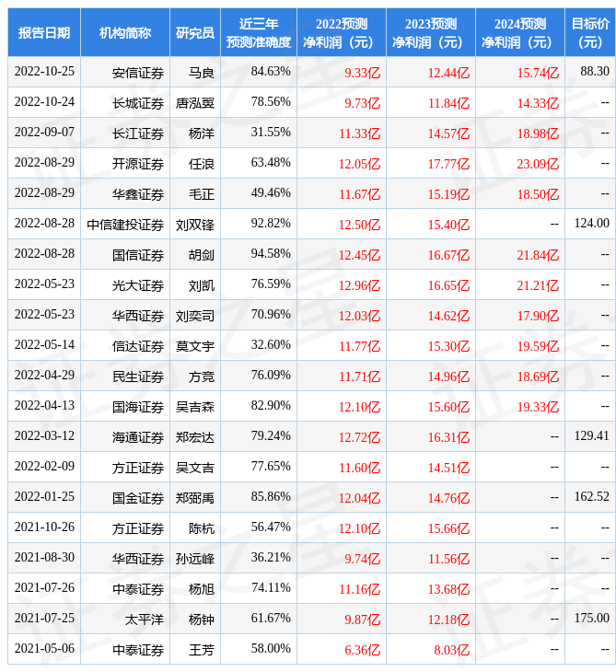Click 2023 profit value 17.77亿
This screenshot has height=672, width=616.
coord(448,164)
